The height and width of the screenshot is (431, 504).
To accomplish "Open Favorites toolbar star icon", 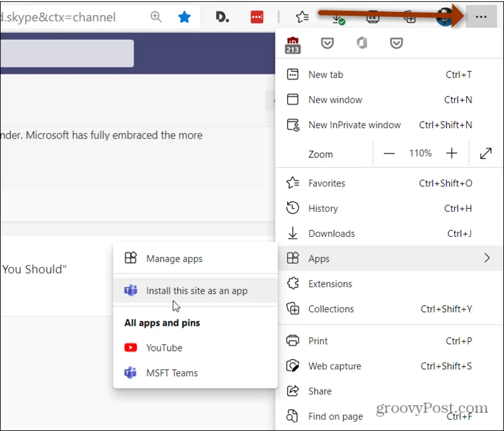I will (x=302, y=17).
